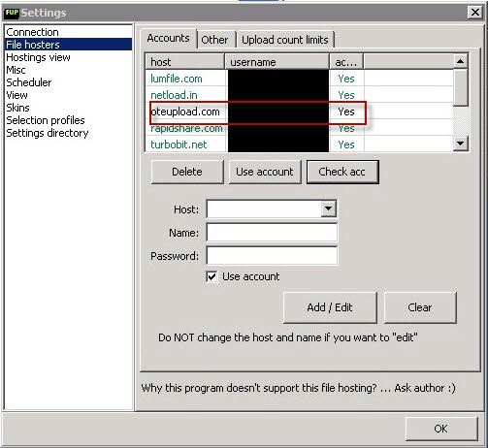Click the 'ac...' column header

coord(346,61)
